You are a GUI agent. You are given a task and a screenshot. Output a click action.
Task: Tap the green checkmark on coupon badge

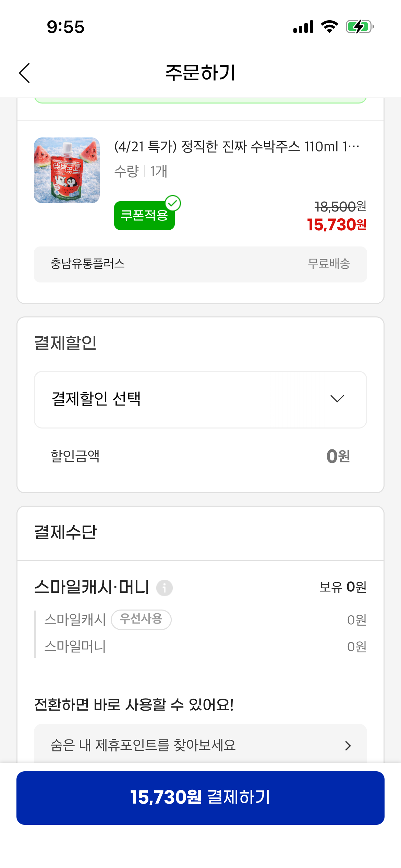(173, 203)
